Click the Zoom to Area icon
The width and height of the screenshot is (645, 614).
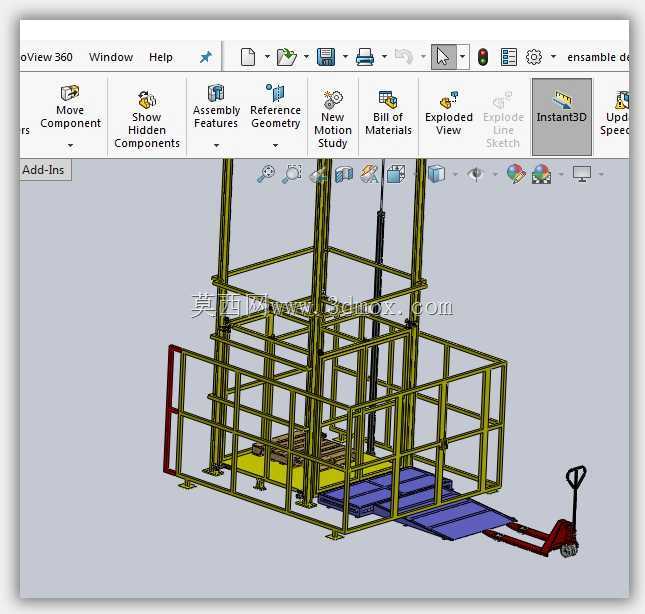tap(292, 174)
